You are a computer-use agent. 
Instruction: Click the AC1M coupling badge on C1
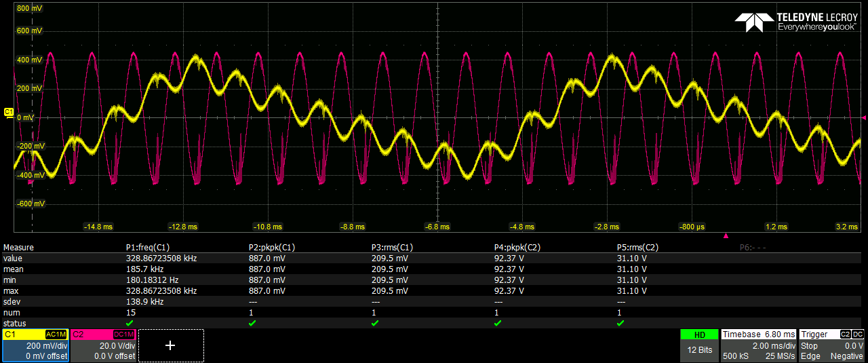[56, 335]
